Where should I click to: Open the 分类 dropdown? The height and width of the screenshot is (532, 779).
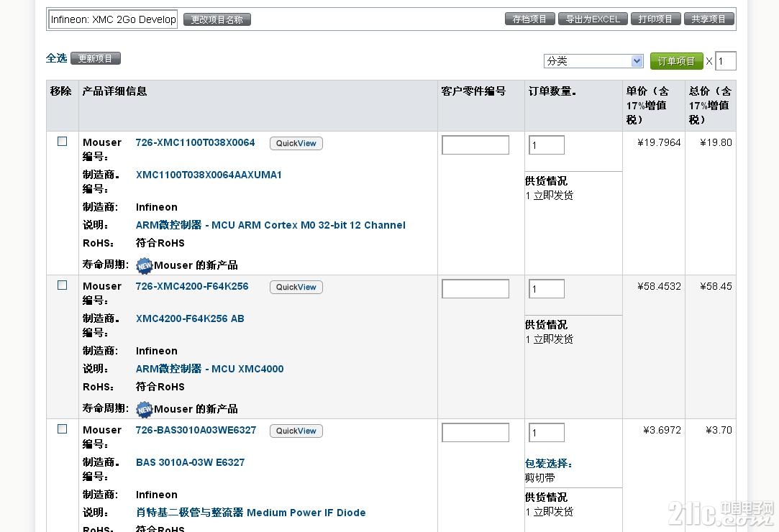coord(593,61)
